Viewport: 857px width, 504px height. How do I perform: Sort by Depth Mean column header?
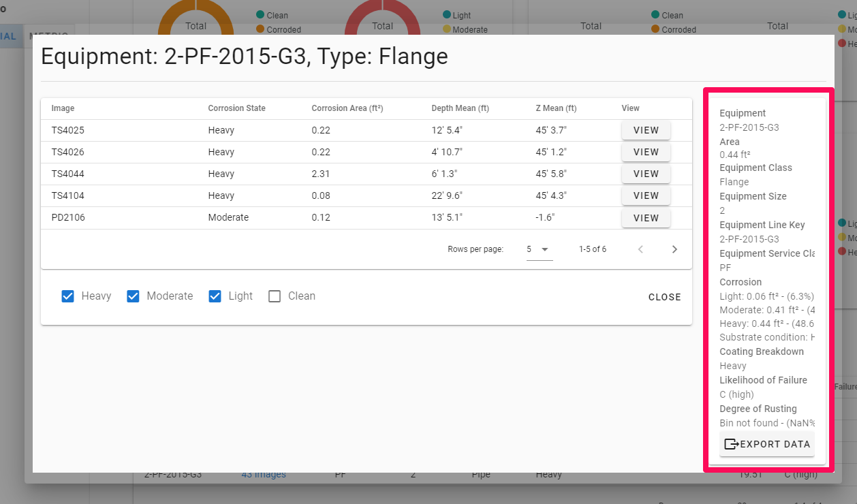pos(460,108)
